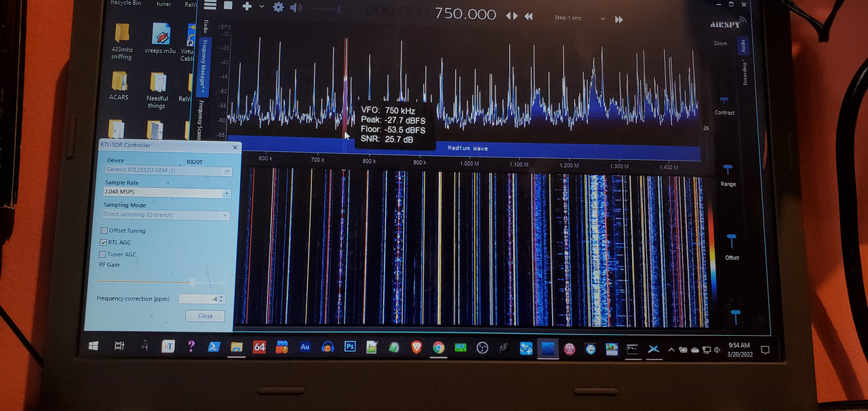Step frequency down with the rewind arrows
868x411 pixels.
[528, 16]
